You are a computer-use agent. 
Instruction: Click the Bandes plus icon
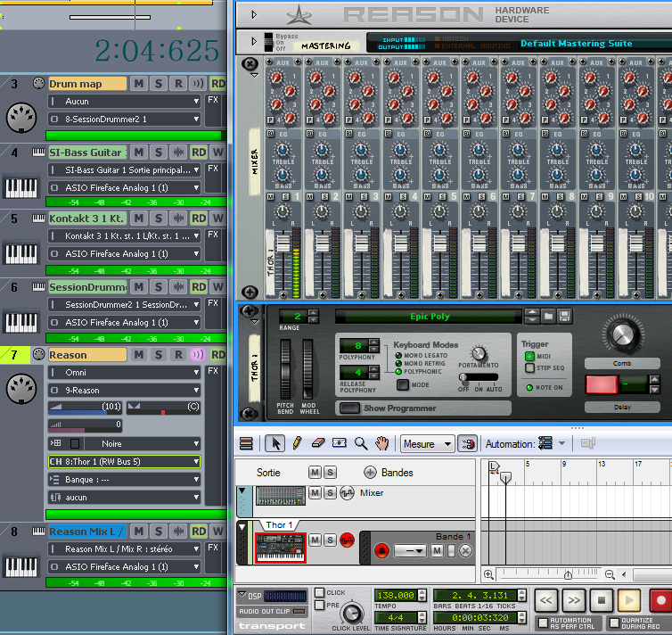370,473
